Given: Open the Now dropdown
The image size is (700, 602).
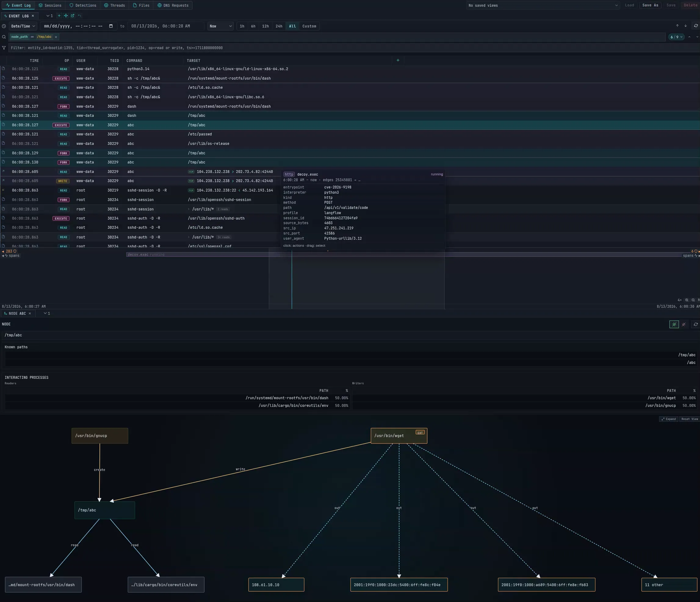Looking at the screenshot, I should (x=221, y=26).
